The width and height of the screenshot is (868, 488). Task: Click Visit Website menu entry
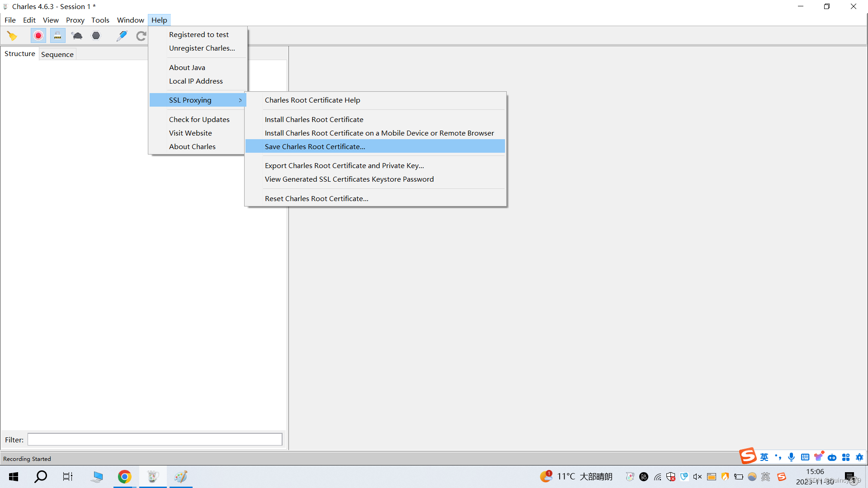(x=190, y=133)
